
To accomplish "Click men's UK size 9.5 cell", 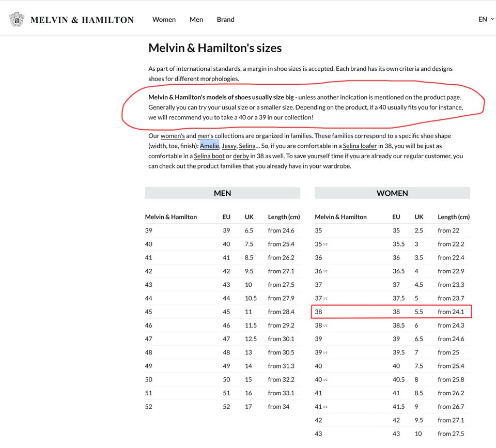I will click(249, 271).
